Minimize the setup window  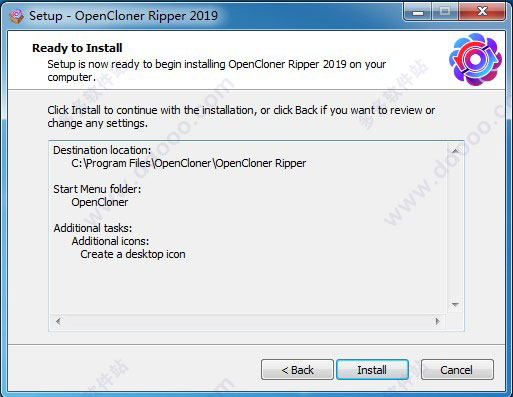click(x=418, y=12)
